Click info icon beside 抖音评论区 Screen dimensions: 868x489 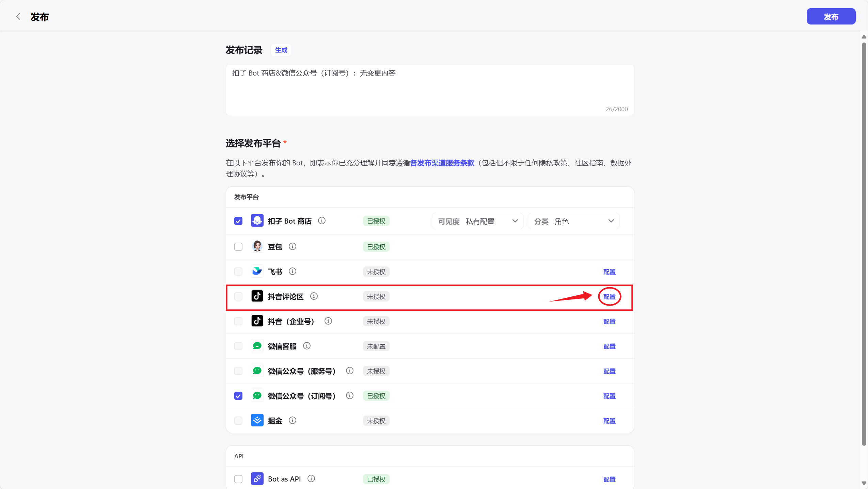(x=314, y=296)
